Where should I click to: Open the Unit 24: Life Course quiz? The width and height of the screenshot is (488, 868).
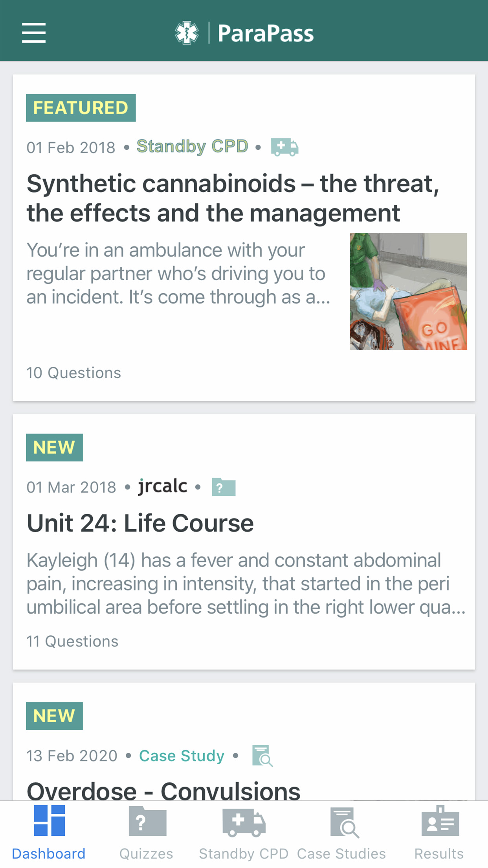[x=140, y=523]
